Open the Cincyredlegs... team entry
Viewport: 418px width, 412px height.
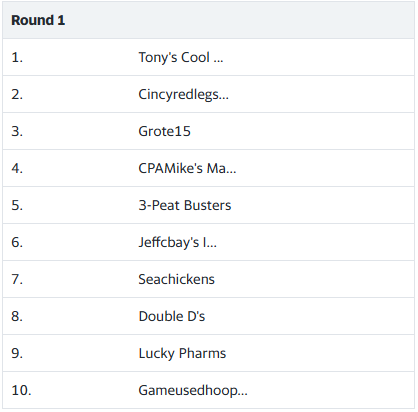183,94
